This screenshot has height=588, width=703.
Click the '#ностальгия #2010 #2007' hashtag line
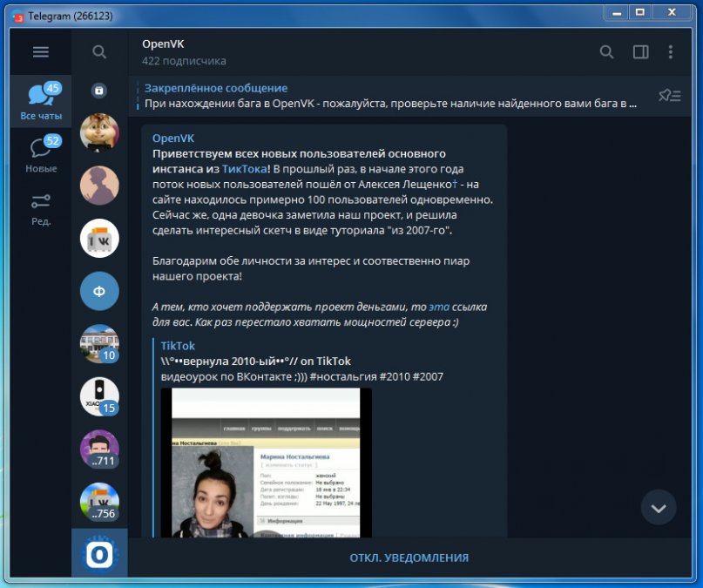(x=376, y=376)
